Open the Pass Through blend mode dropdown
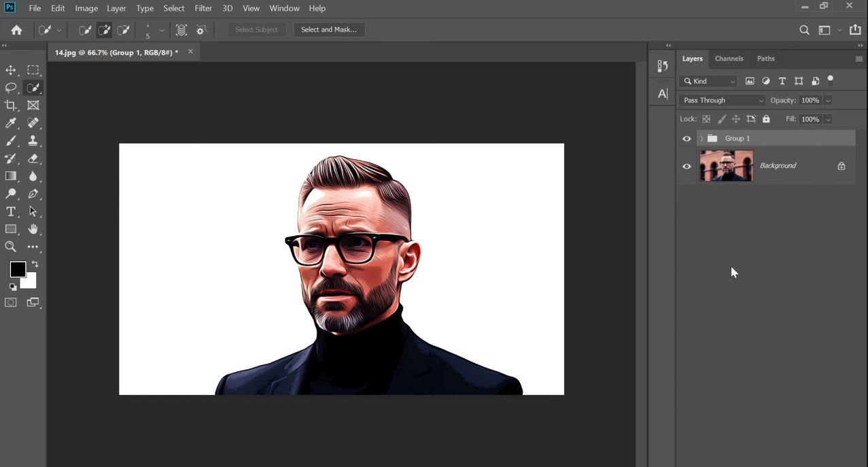Screen dimensions: 868x467 [722, 100]
